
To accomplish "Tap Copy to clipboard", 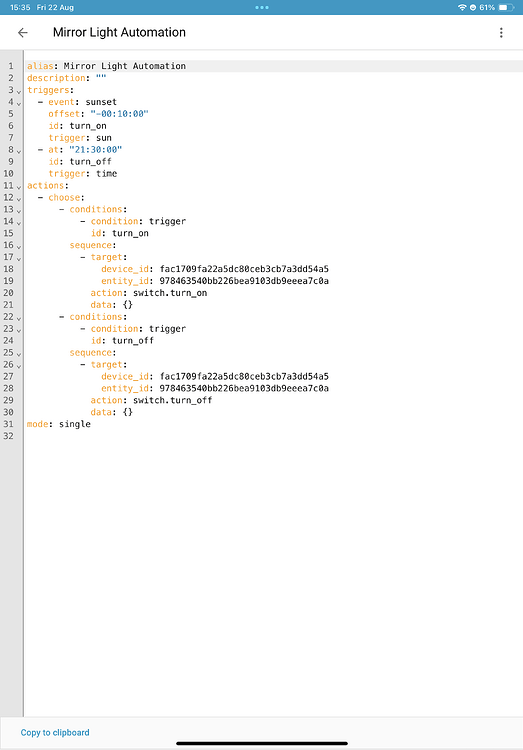I will [55, 732].
